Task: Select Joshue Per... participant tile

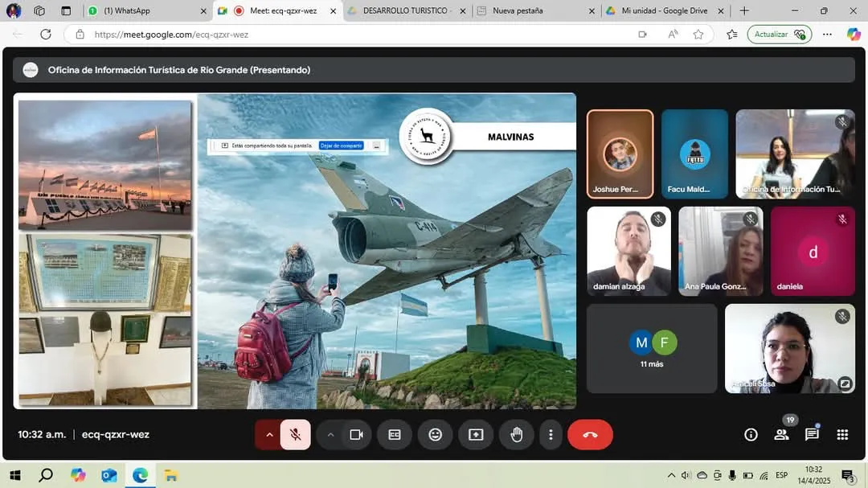Action: (x=620, y=154)
